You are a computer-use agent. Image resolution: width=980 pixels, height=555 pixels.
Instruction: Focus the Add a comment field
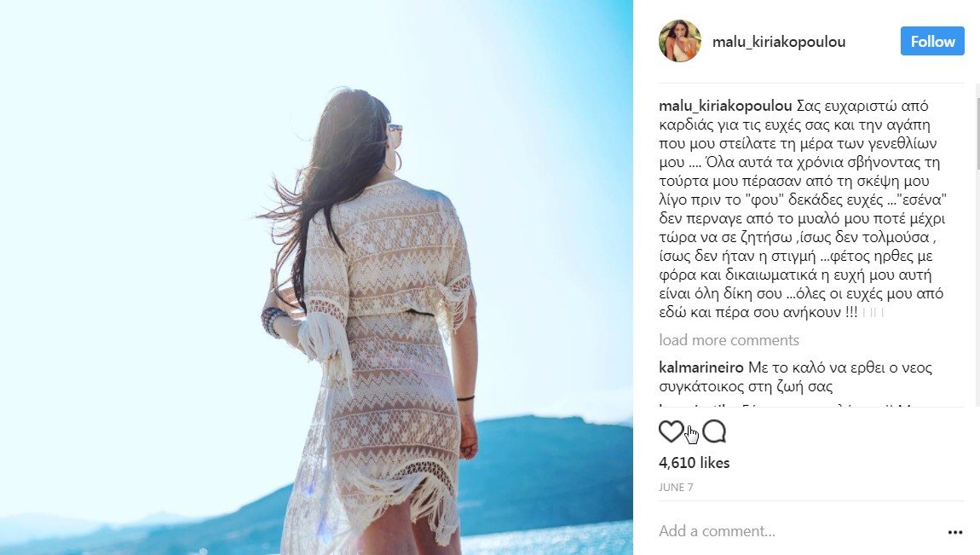pos(800,531)
